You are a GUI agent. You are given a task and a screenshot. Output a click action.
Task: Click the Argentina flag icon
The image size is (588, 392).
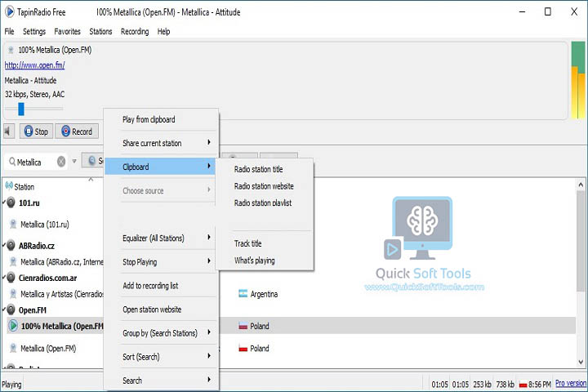[243, 294]
